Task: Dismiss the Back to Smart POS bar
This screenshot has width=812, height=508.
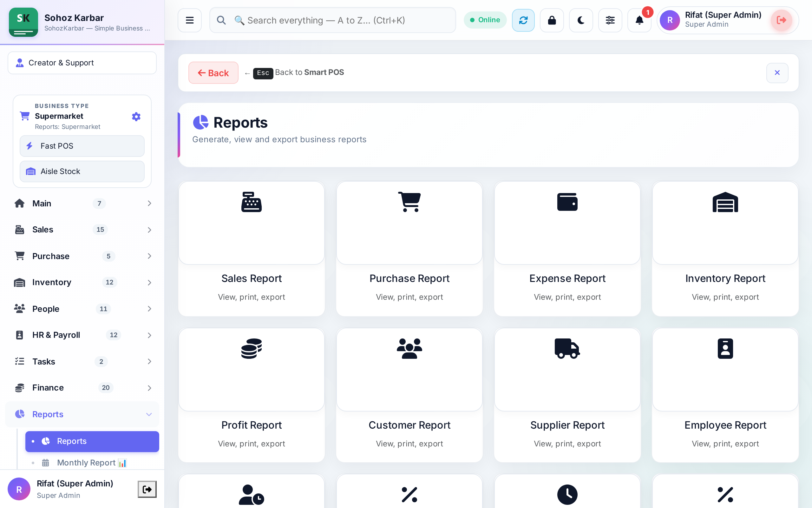Action: pos(777,73)
